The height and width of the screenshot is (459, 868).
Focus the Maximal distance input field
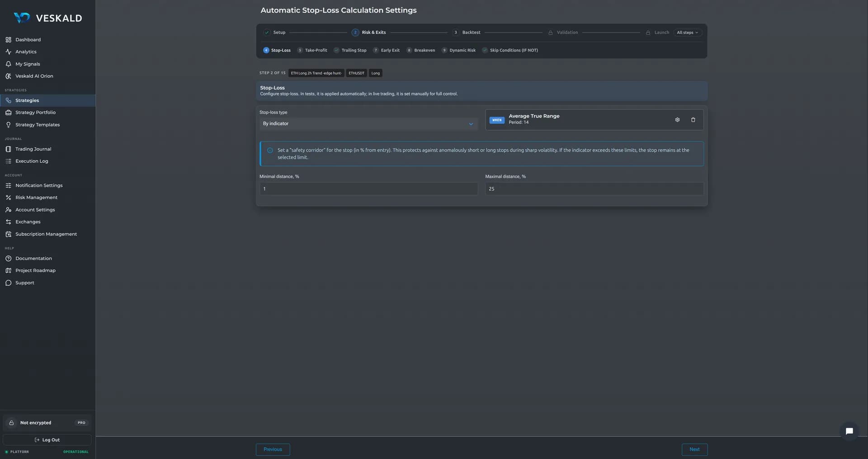point(594,189)
